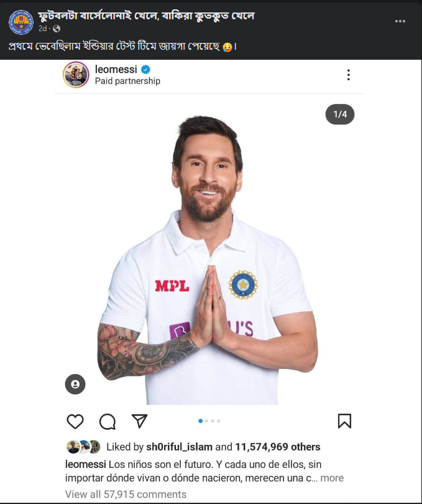
Task: Click the public globe audience icon
Action: pyautogui.click(x=57, y=29)
